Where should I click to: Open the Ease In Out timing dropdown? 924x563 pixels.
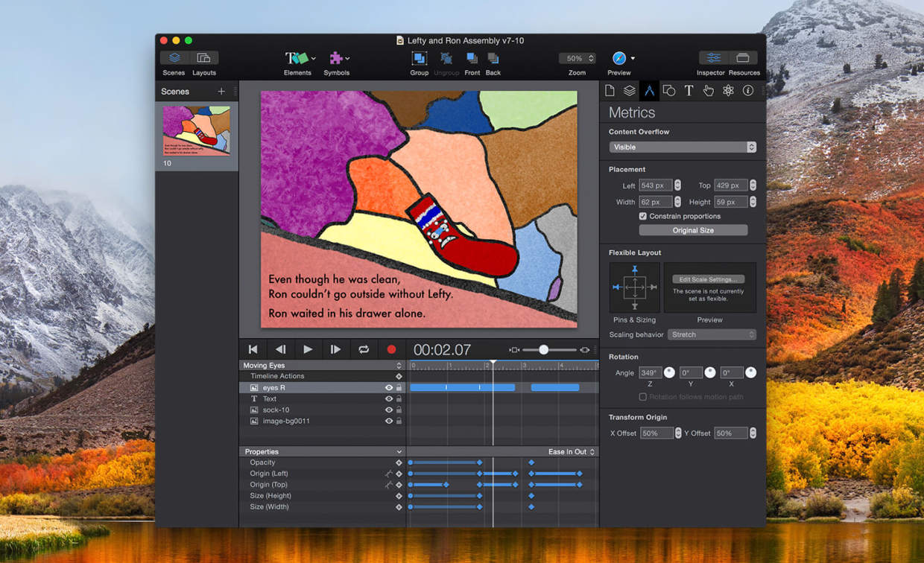(x=572, y=452)
